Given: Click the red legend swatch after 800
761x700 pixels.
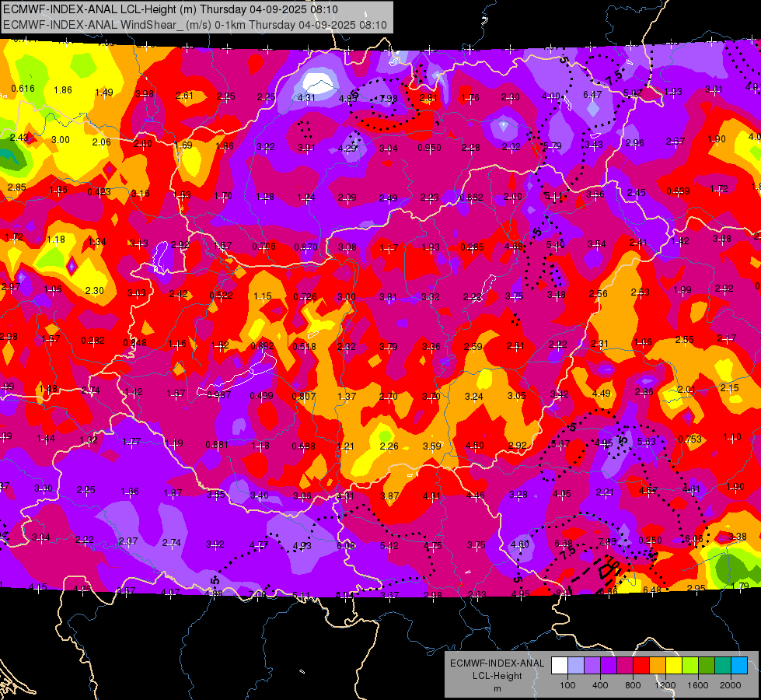Looking at the screenshot, I should click(641, 665).
